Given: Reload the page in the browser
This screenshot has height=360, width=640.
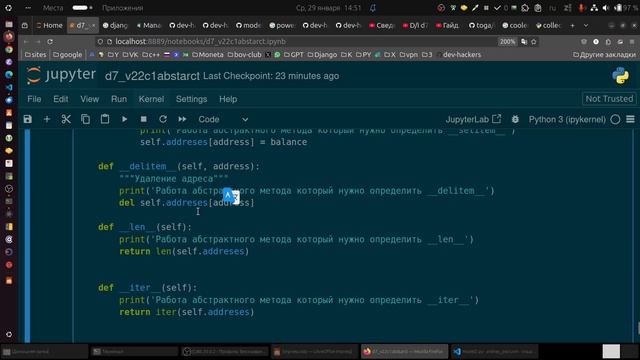Looking at the screenshot, I should click(50, 42).
